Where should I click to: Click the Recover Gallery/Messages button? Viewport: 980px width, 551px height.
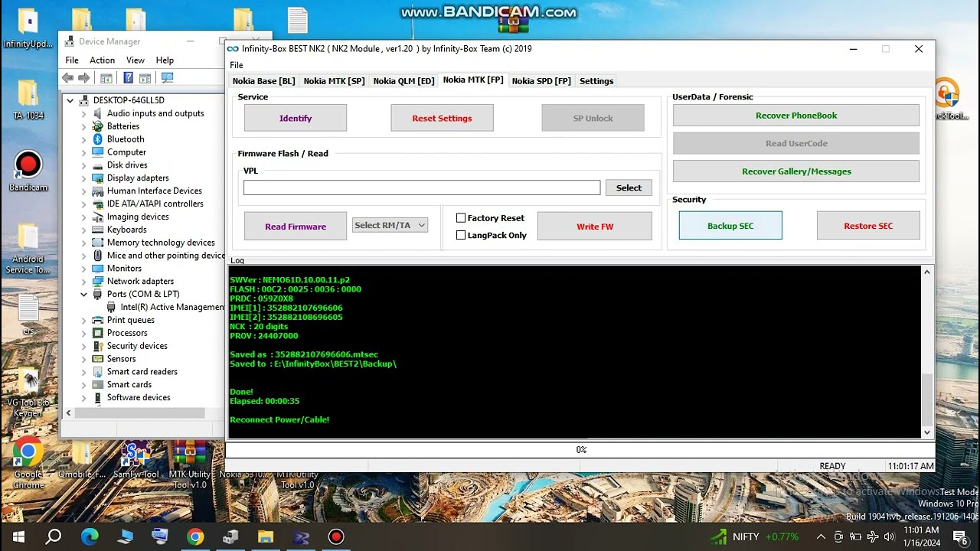point(796,171)
